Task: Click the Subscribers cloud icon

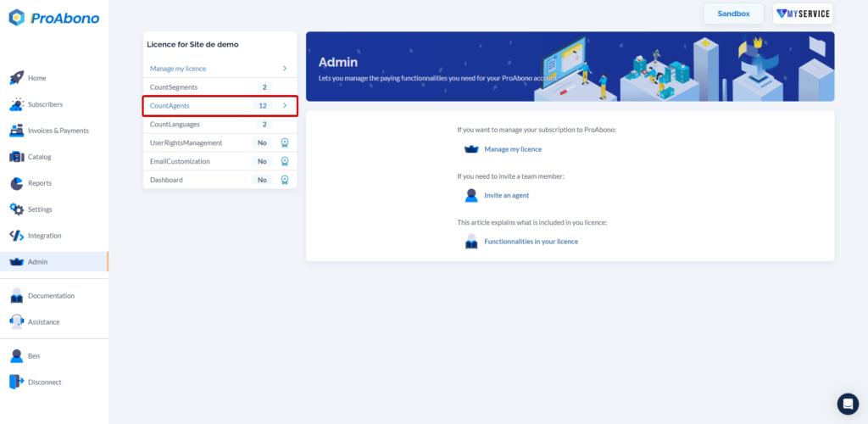Action: pyautogui.click(x=17, y=104)
